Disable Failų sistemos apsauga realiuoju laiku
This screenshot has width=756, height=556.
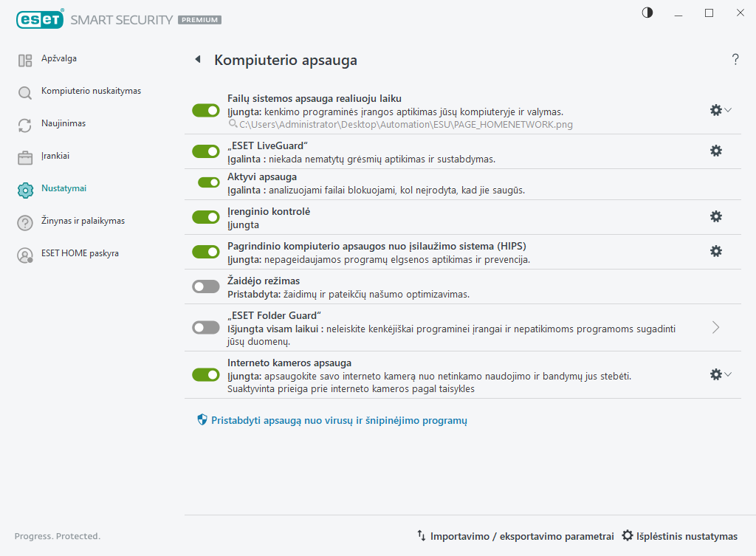[x=206, y=110]
